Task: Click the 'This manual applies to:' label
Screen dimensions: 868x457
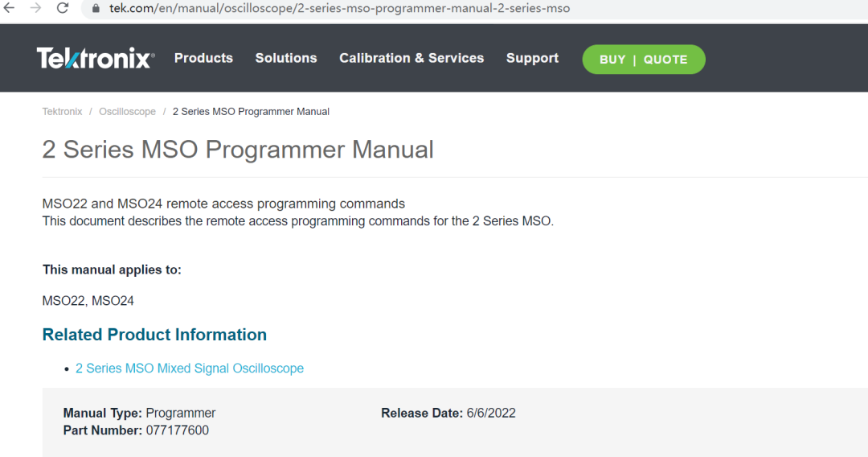Action: (112, 270)
